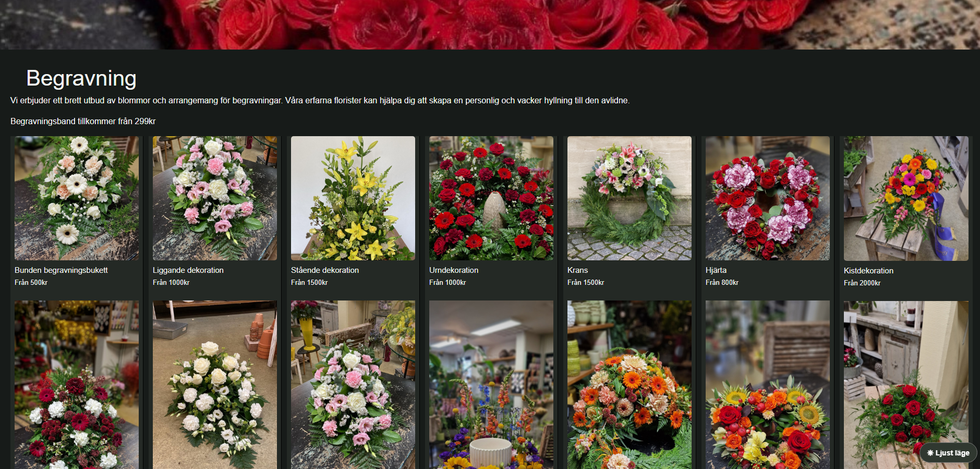Click the Krans product title
Viewport: 980px width, 469px height.
point(577,270)
